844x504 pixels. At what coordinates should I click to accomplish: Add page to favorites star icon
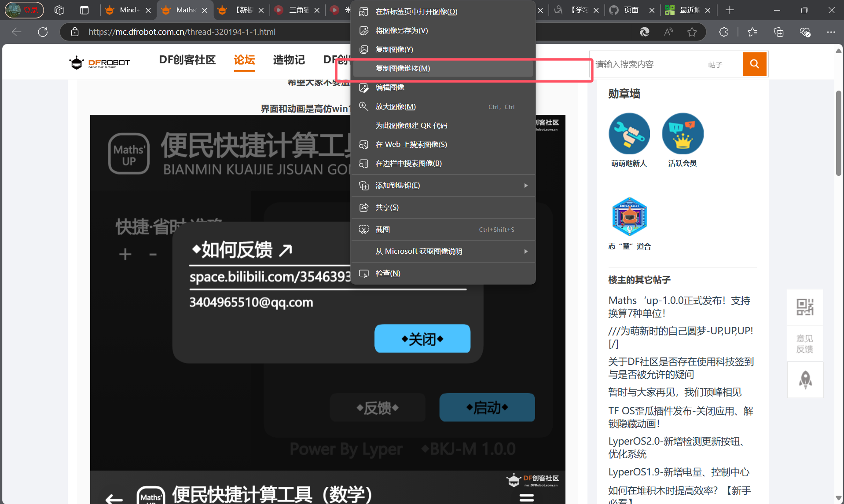(692, 32)
